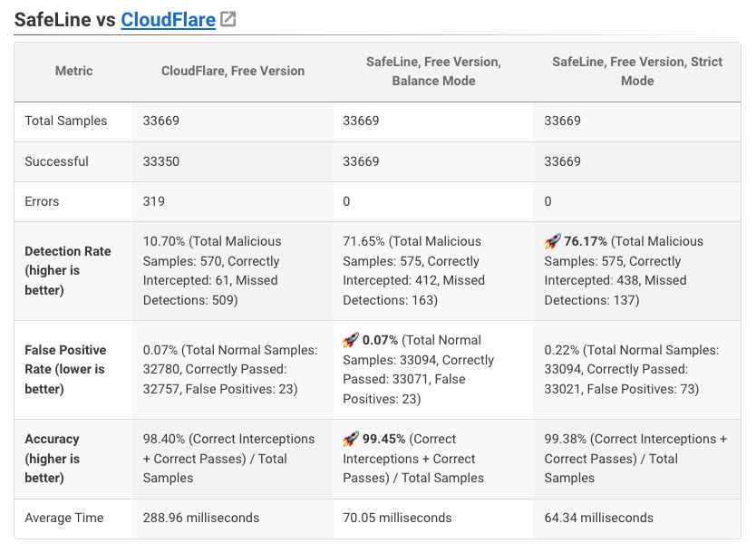
Task: Click the 64.34 milliseconds cell
Action: (x=598, y=518)
